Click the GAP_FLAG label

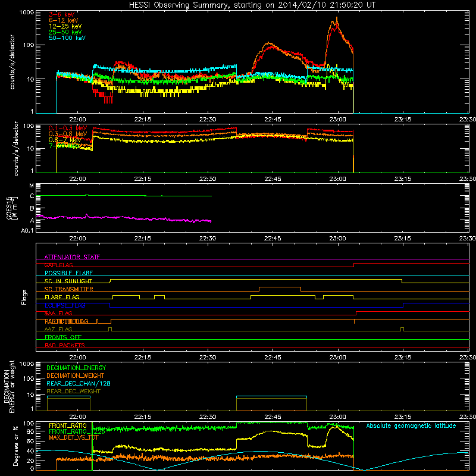(x=58, y=265)
